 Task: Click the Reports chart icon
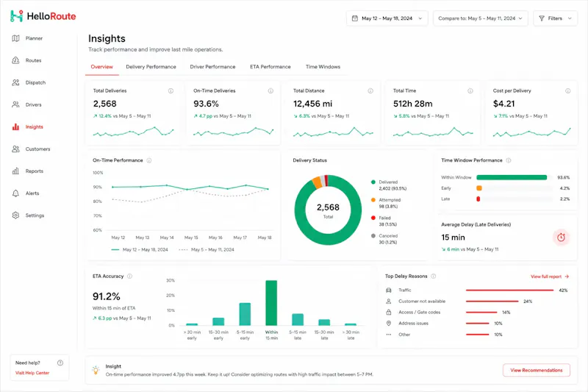pos(15,171)
